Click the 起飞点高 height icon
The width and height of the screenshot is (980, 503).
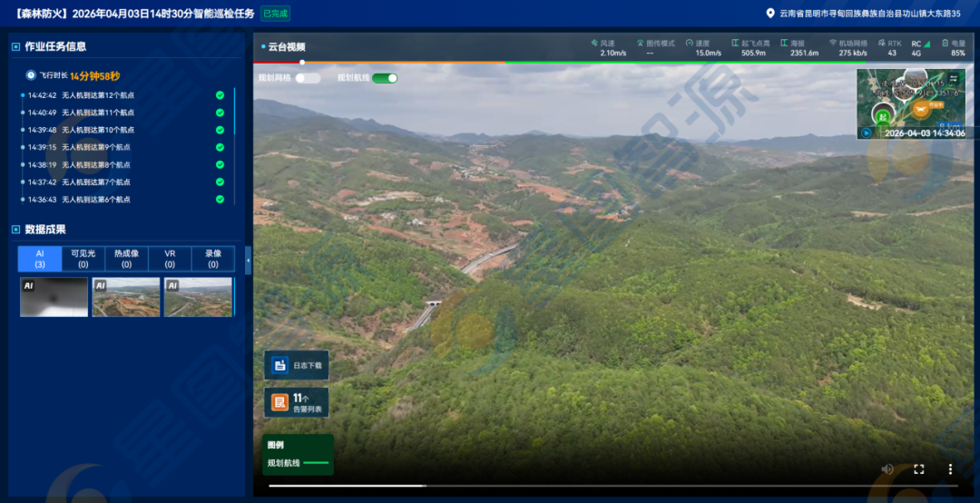pos(735,44)
